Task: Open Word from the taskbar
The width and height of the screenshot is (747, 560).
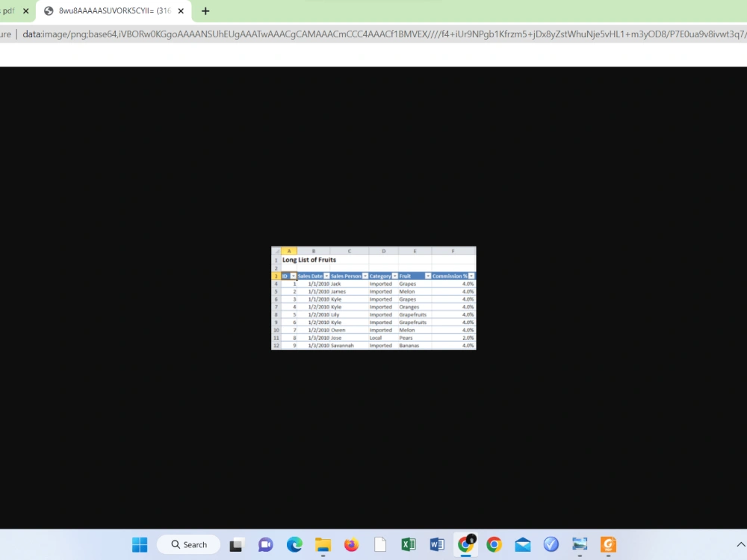Action: tap(437, 544)
